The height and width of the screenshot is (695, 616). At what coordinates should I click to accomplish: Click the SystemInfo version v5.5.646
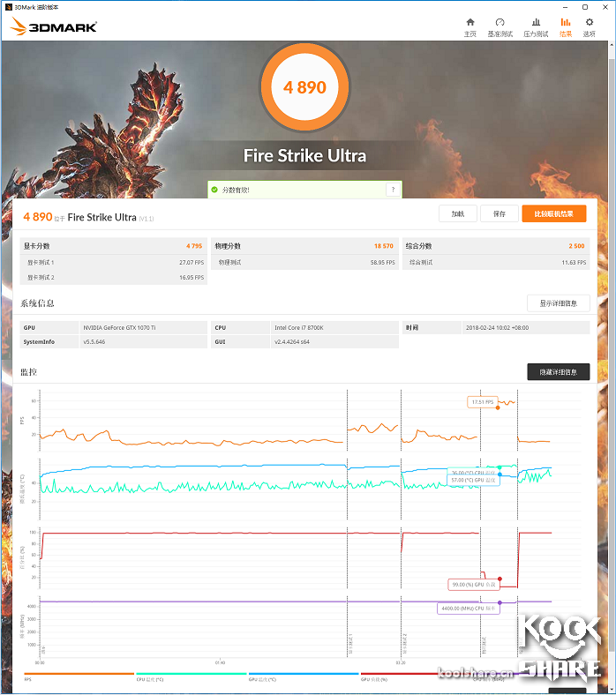point(94,341)
